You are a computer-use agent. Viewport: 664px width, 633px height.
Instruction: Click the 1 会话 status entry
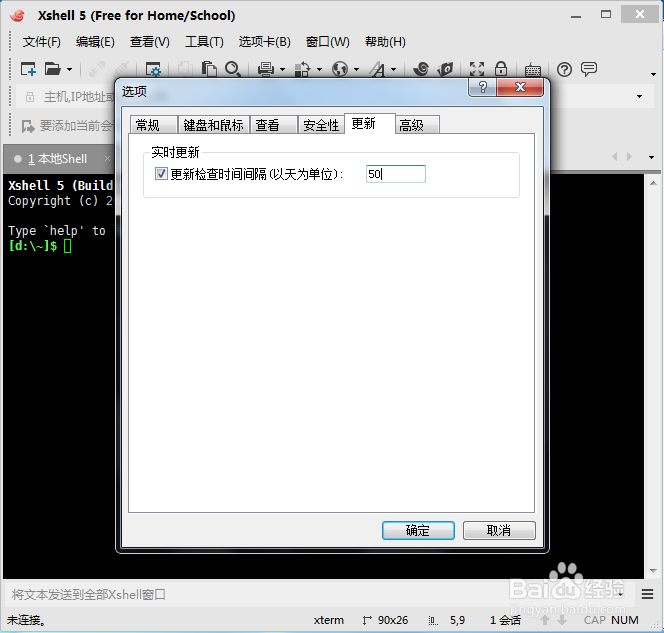point(505,620)
